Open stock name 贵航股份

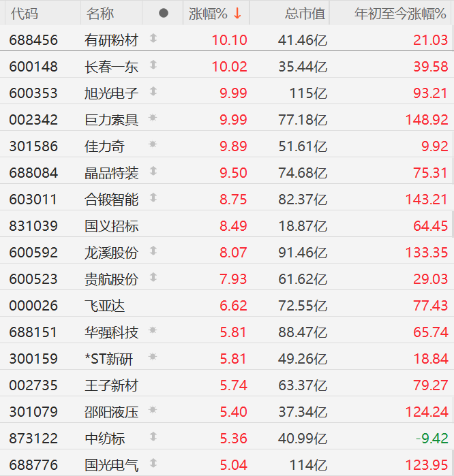[111, 279]
